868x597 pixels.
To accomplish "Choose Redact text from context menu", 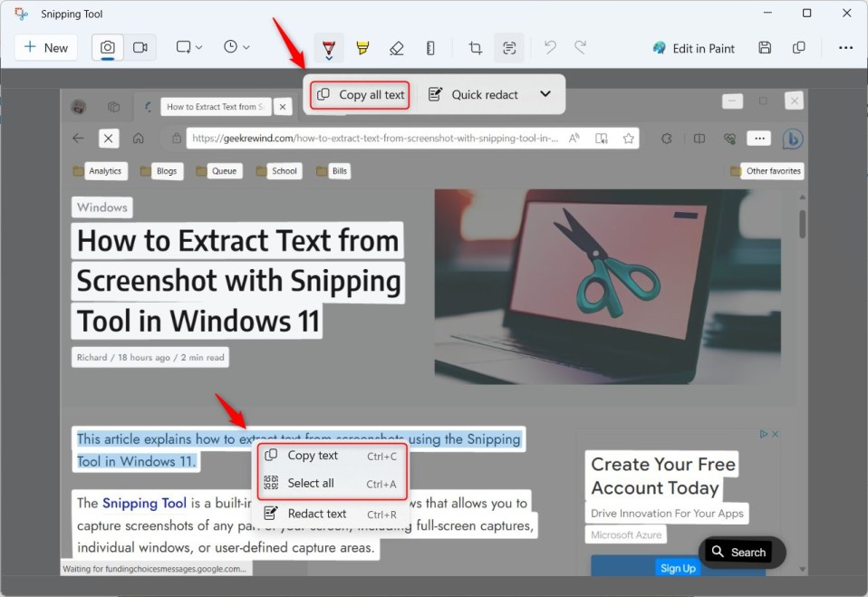I will 331,514.
